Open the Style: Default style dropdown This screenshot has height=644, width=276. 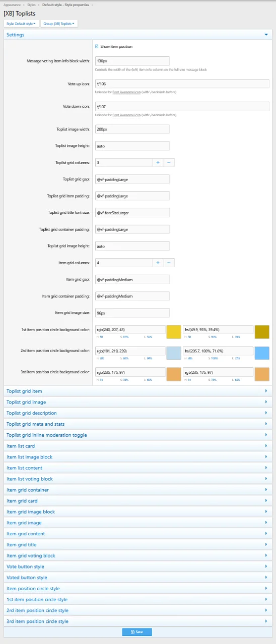[x=21, y=24]
